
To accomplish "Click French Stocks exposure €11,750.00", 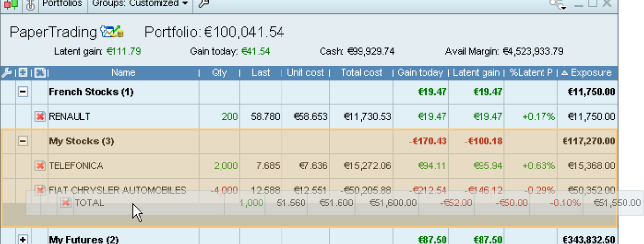I will 591,92.
